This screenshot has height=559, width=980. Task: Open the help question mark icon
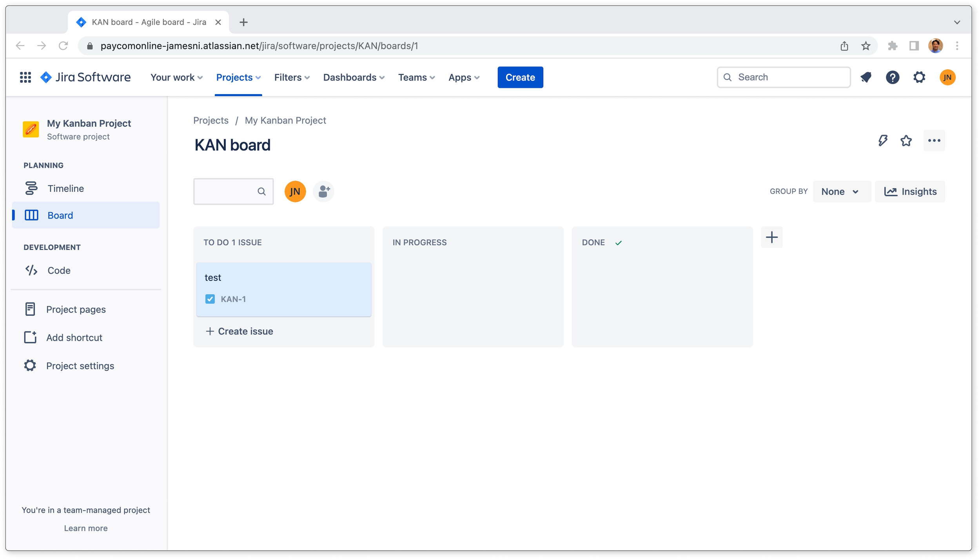(x=893, y=77)
